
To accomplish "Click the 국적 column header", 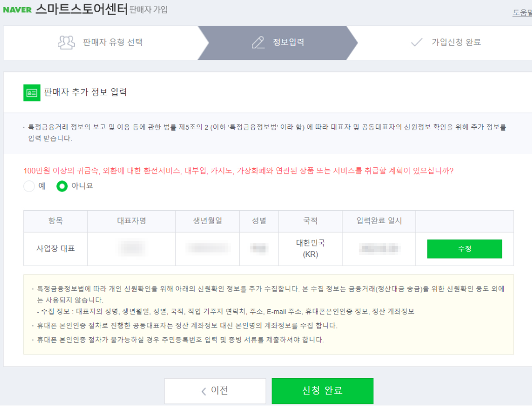I will click(311, 221).
